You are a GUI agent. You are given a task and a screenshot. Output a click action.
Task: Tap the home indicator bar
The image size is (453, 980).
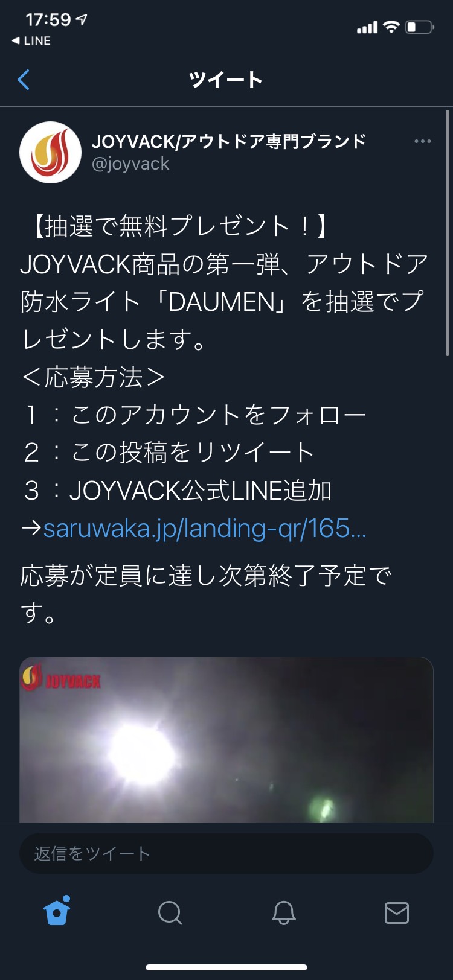[x=226, y=967]
